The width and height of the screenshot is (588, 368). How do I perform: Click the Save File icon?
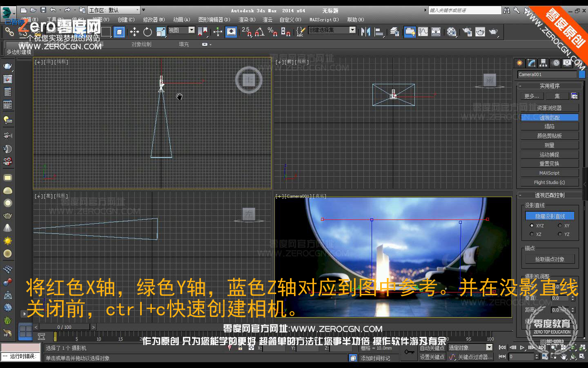click(x=43, y=10)
